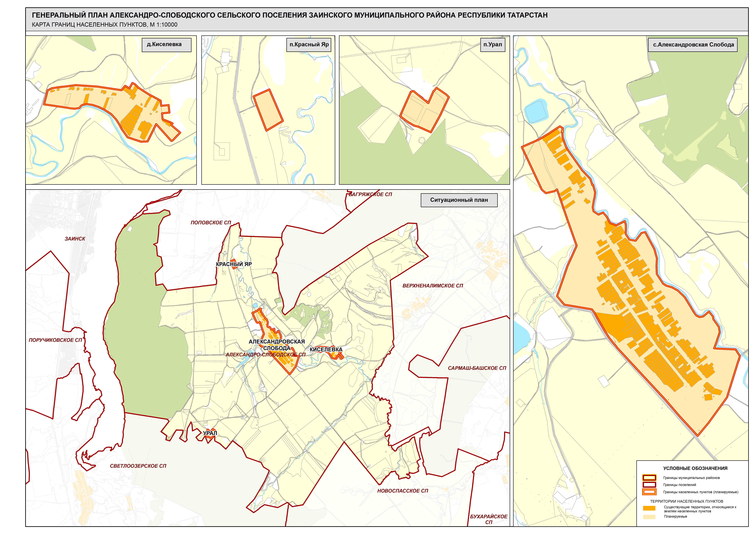
Task: Click the 'ВЕРХНЕНАЛИМСКОЕ СП' label
Action: 433,286
